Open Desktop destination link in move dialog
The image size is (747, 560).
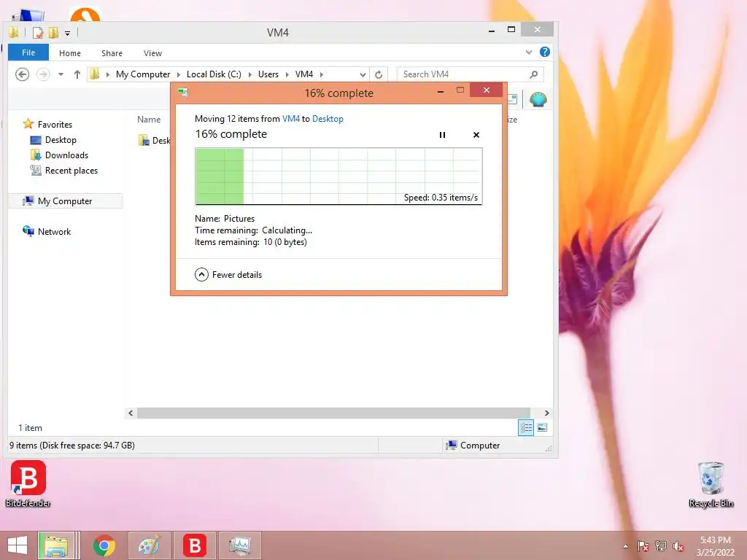328,119
